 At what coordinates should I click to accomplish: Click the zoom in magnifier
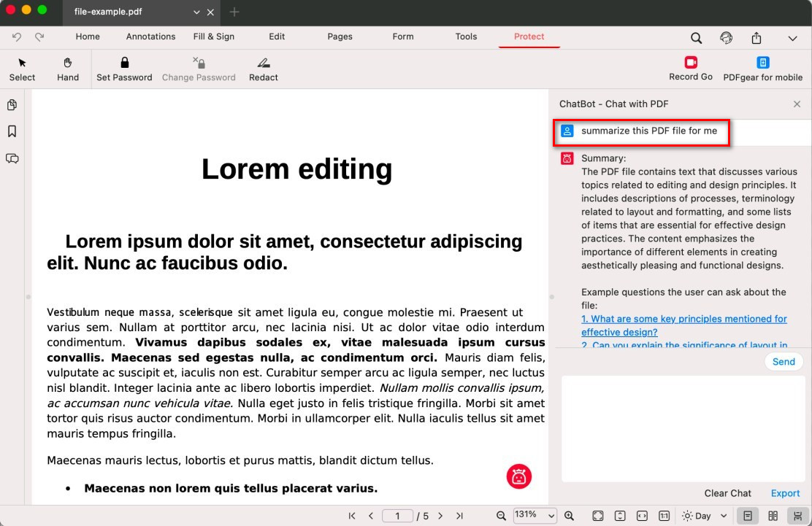(569, 516)
